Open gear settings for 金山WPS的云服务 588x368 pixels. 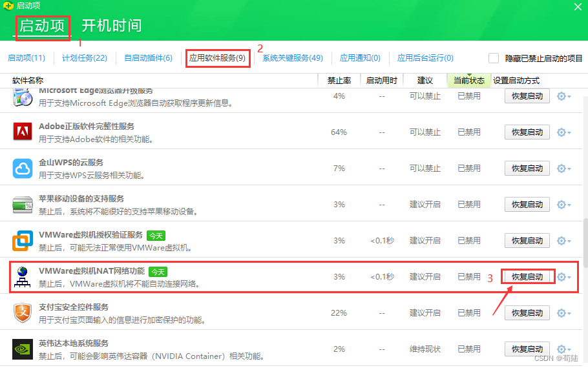coord(563,169)
